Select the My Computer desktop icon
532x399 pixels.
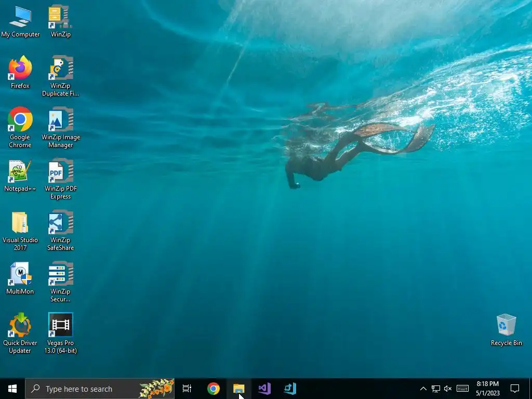click(20, 21)
